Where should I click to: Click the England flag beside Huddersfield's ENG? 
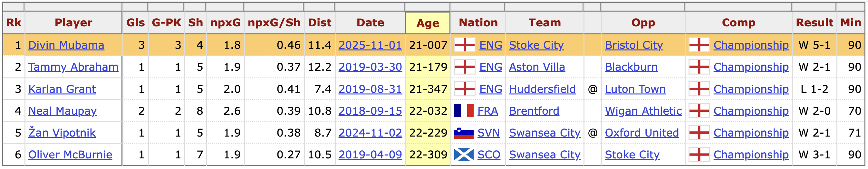click(x=465, y=89)
